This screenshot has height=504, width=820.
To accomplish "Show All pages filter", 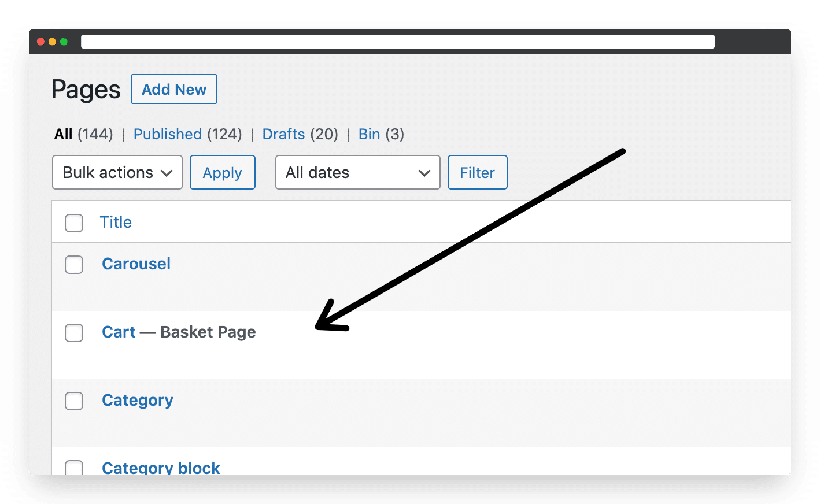I will click(63, 134).
